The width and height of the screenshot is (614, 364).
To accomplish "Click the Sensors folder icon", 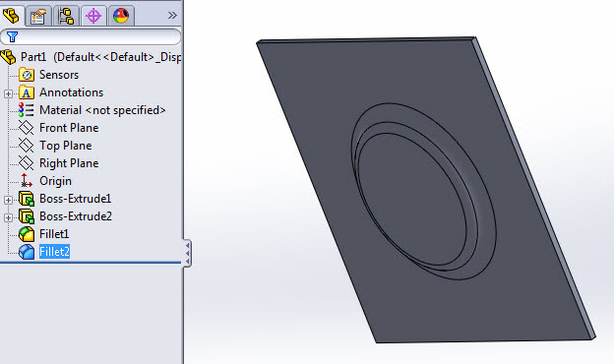I will (27, 75).
